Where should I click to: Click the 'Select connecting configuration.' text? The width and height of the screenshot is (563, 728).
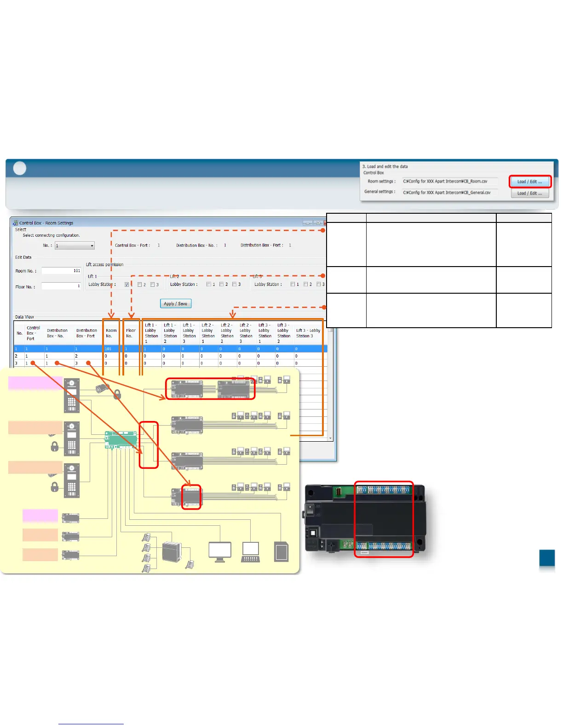coord(52,235)
